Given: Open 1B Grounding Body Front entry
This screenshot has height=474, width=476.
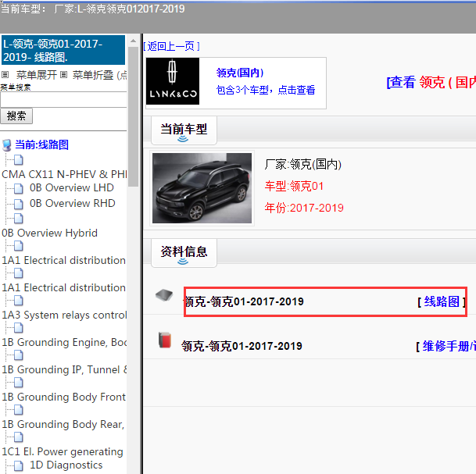Looking at the screenshot, I should click(63, 397).
